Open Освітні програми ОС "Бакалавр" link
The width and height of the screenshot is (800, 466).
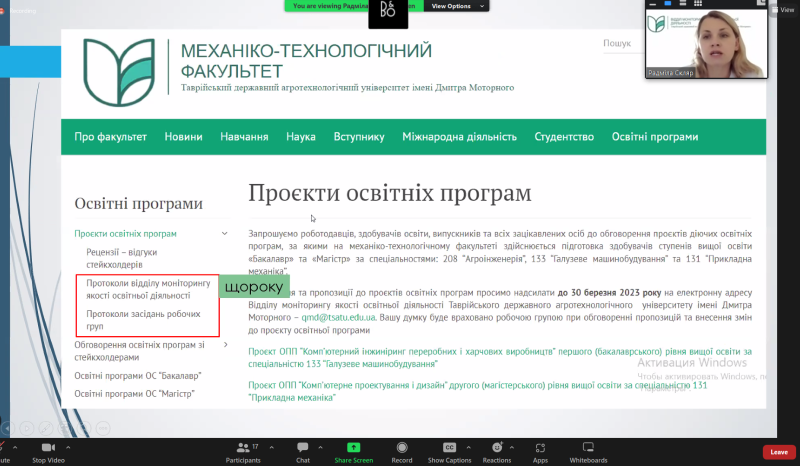[138, 376]
